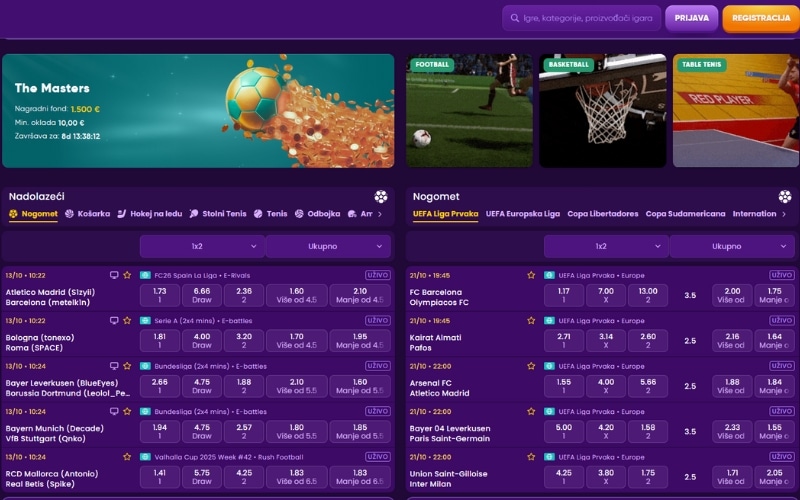Star the Arsenal FC vs Atletico Madrid match

point(531,366)
